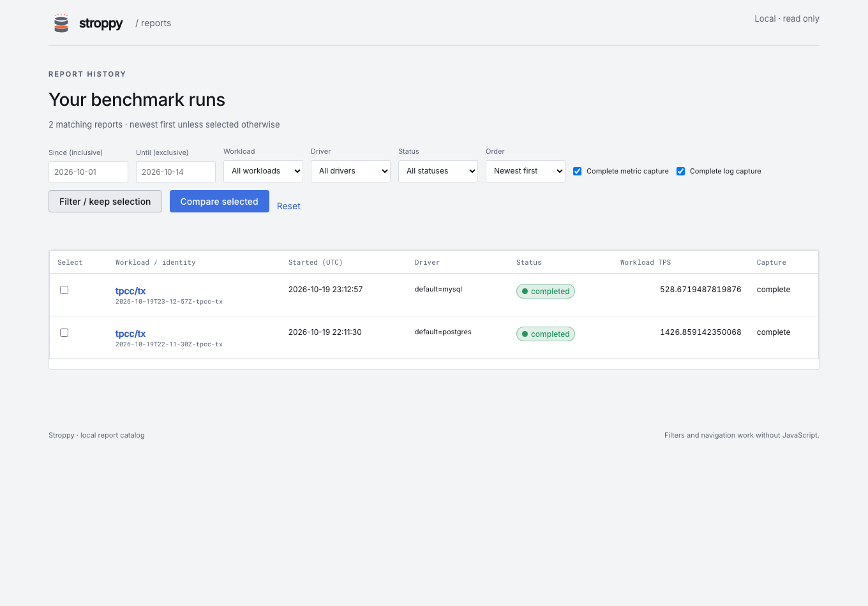Click the Reset link
The width and height of the screenshot is (868, 606).
point(288,206)
